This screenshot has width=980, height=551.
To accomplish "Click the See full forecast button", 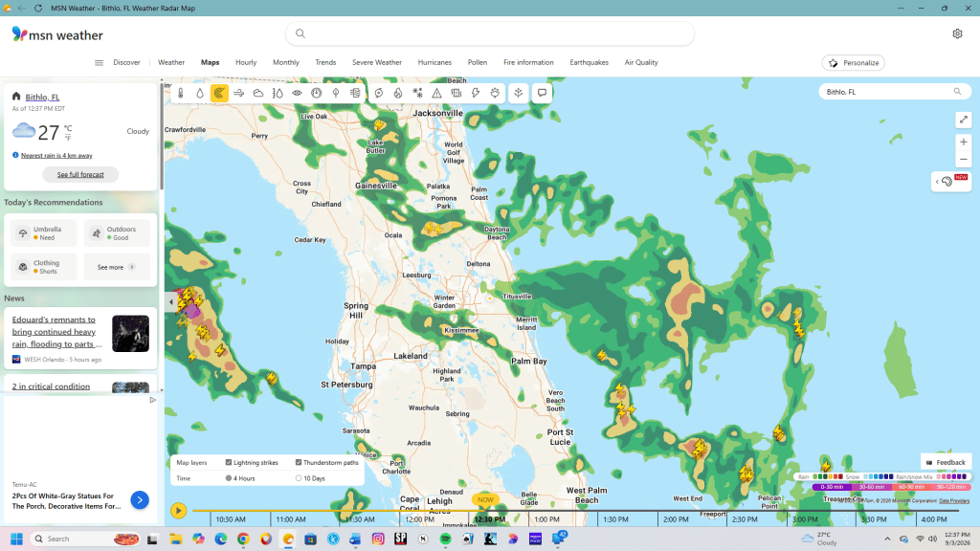I will 80,174.
